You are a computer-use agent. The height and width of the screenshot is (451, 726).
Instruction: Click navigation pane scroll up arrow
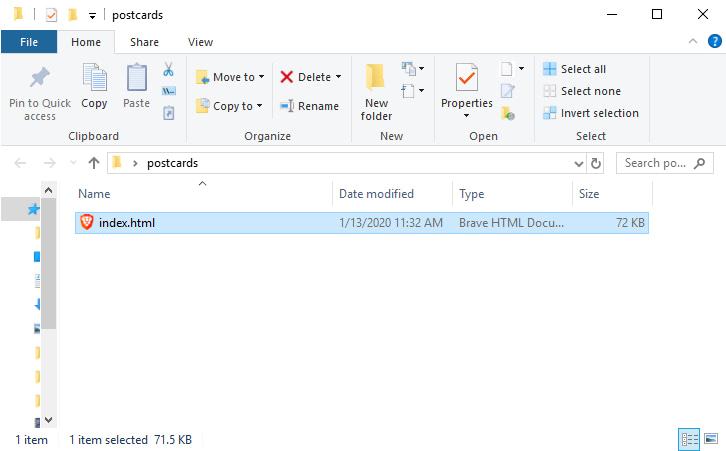49,190
